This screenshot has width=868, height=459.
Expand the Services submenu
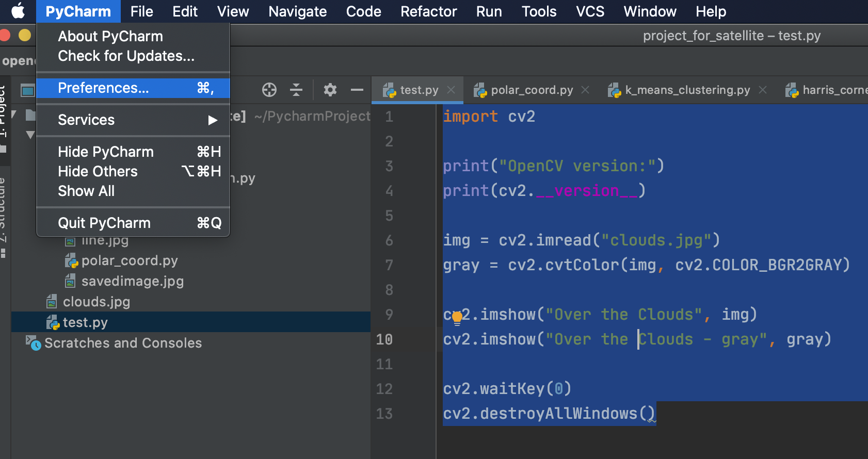click(x=133, y=120)
